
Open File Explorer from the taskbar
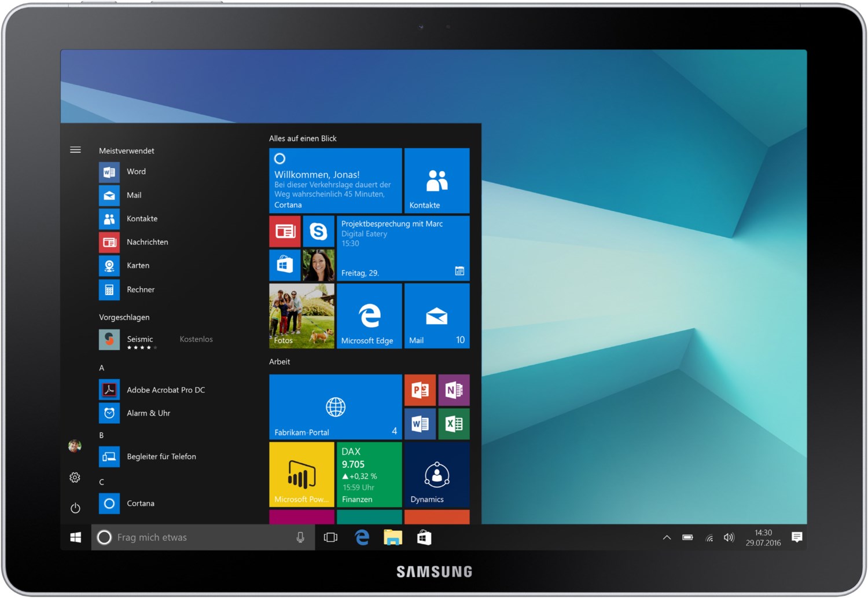393,538
